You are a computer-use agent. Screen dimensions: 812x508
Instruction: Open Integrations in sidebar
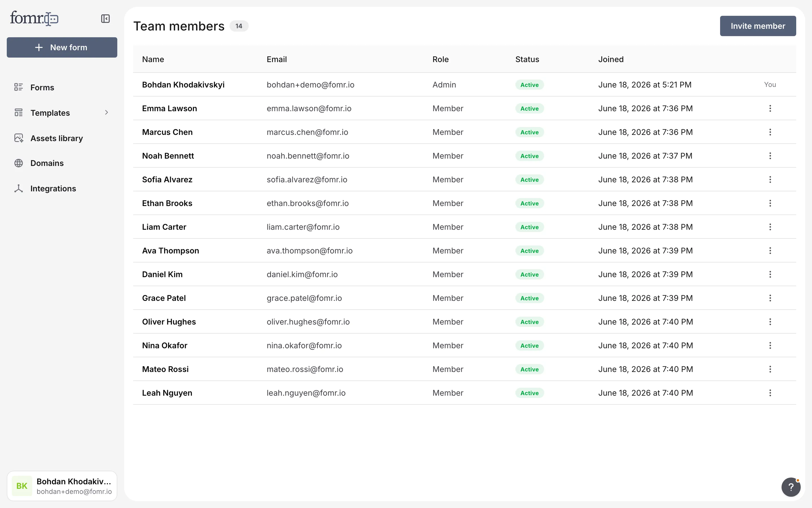click(62, 189)
